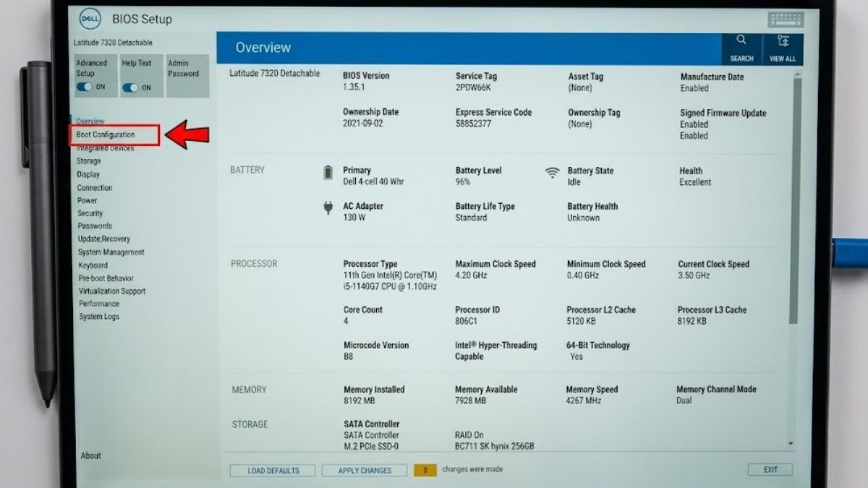Open Update, Recovery section
Image resolution: width=868 pixels, height=488 pixels.
104,239
